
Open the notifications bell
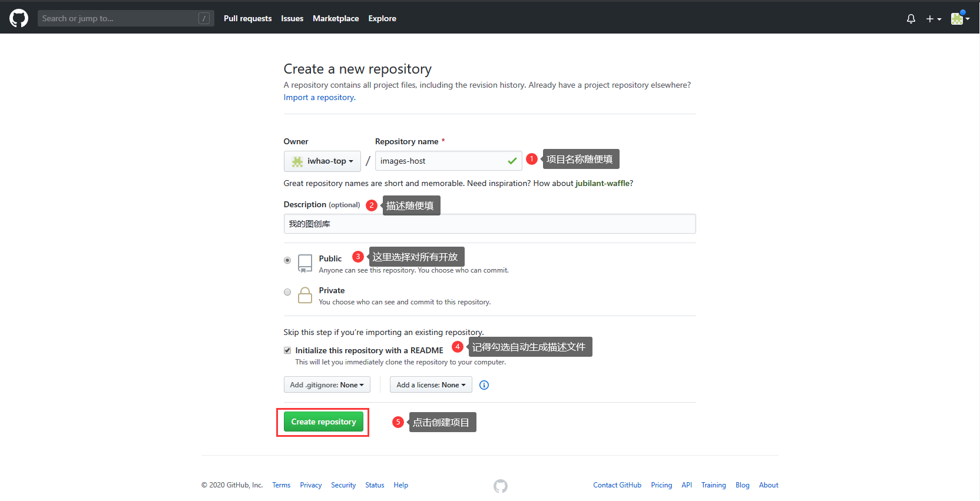[911, 19]
